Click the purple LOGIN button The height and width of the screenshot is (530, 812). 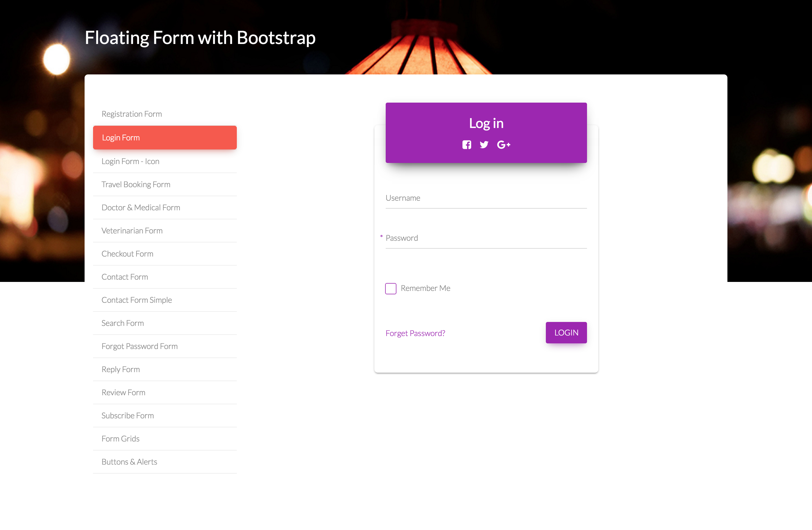click(x=566, y=333)
